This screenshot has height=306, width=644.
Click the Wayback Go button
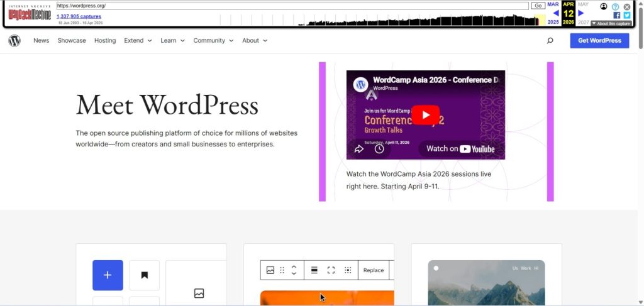coord(538,6)
